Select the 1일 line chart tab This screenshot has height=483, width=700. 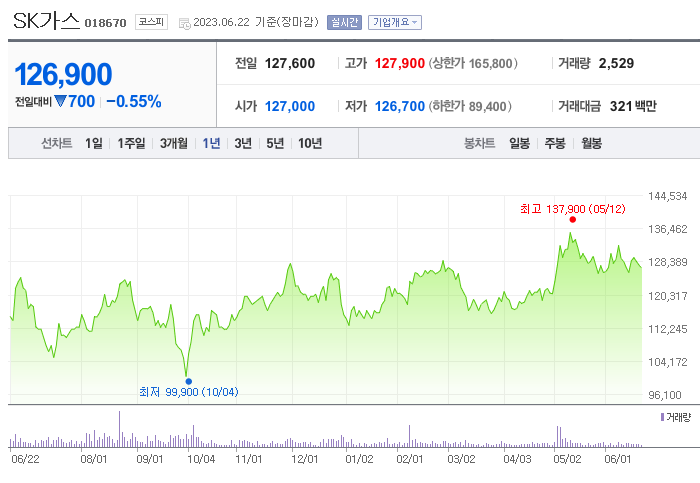point(94,143)
